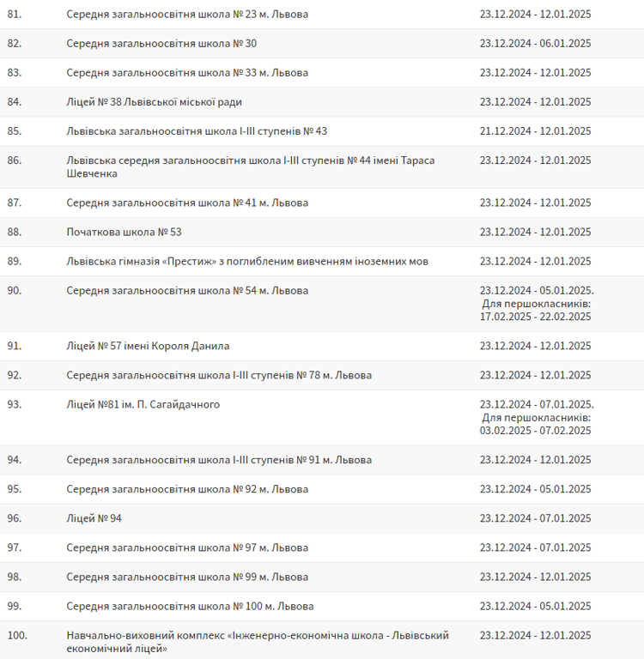Click 'Початкова школа № 53'

pyautogui.click(x=125, y=233)
